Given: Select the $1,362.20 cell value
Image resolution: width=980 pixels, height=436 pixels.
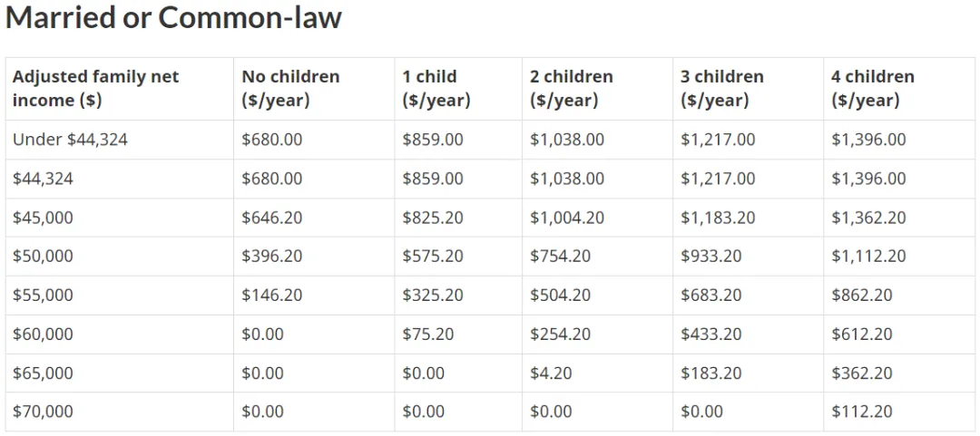Looking at the screenshot, I should 868,218.
